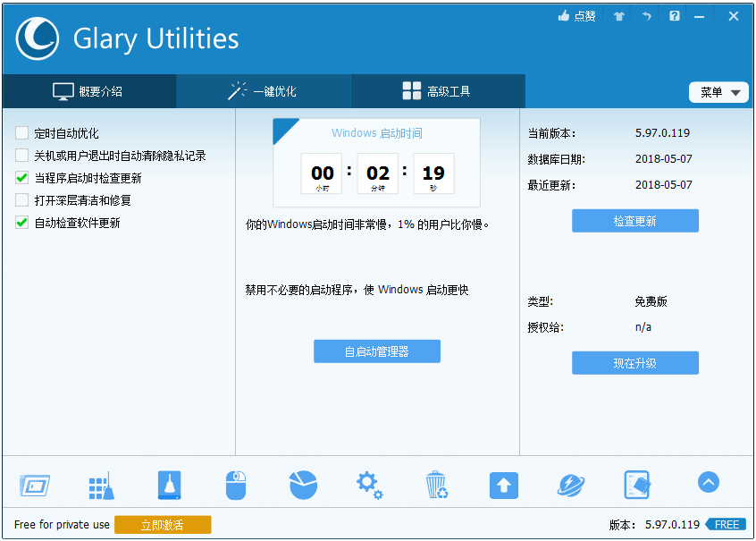The width and height of the screenshot is (756, 541).
Task: Open the Software Update arrow icon
Action: pos(504,485)
